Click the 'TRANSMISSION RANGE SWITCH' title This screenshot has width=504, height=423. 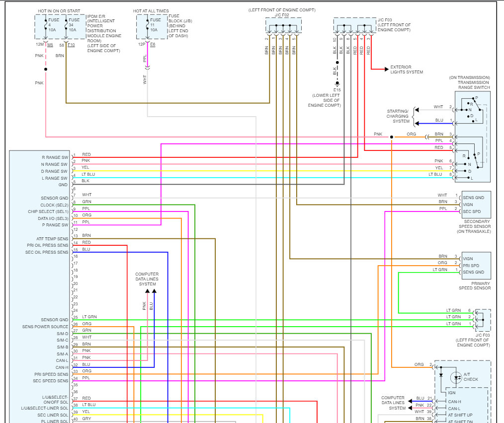click(x=474, y=85)
